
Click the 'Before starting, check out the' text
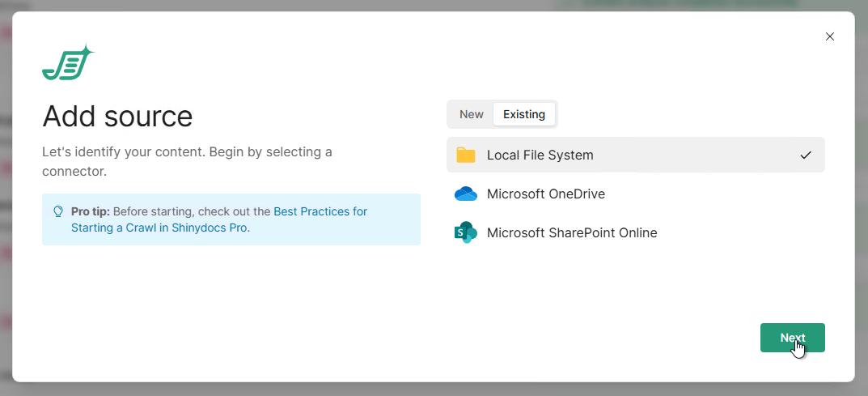pyautogui.click(x=192, y=211)
